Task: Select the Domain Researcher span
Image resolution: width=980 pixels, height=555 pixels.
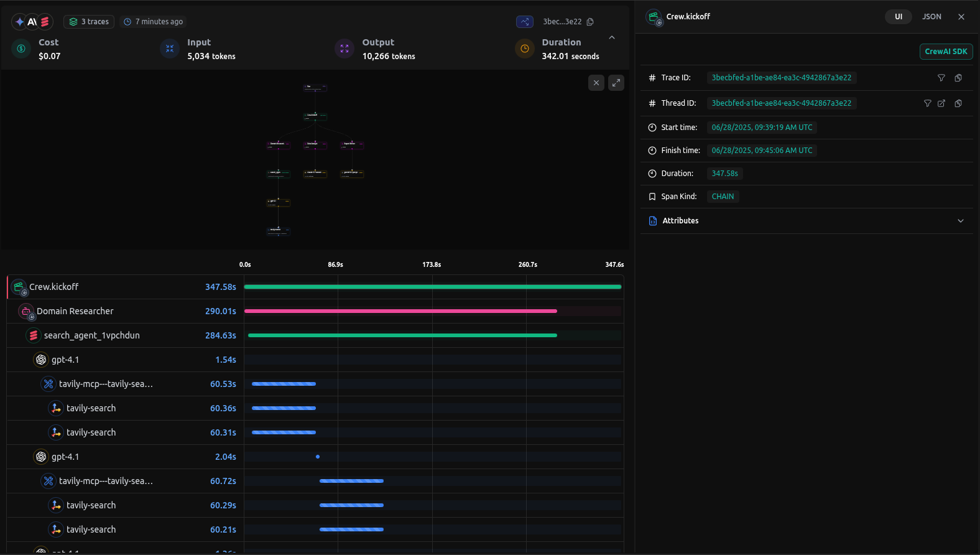Action: (x=75, y=311)
